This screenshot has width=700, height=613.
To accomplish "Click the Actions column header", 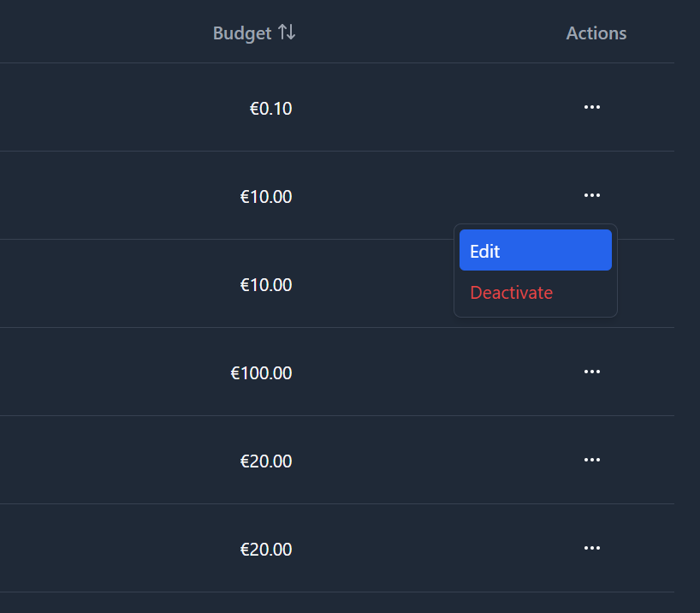I will coord(596,33).
